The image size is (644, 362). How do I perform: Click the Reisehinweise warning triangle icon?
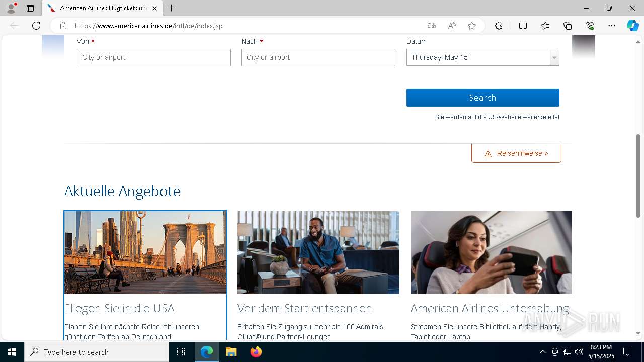point(488,154)
